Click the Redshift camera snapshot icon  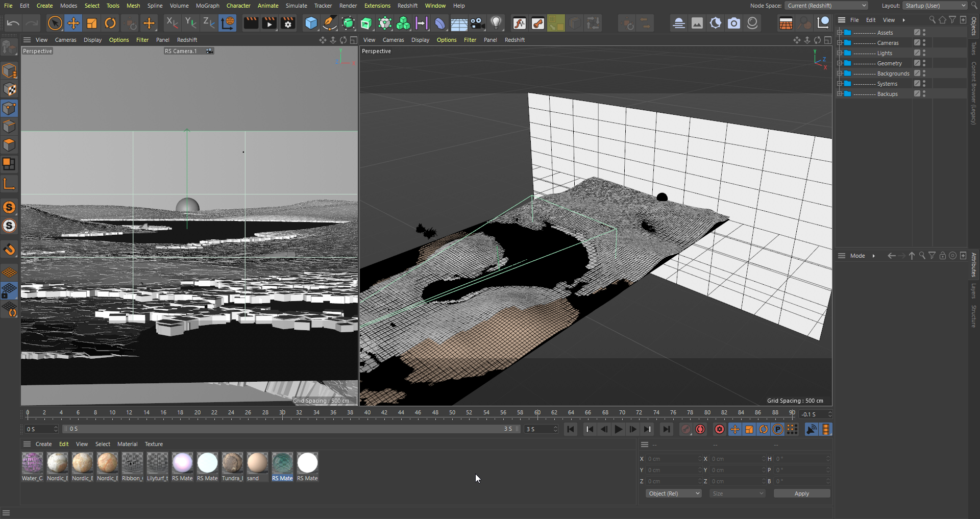tap(734, 23)
